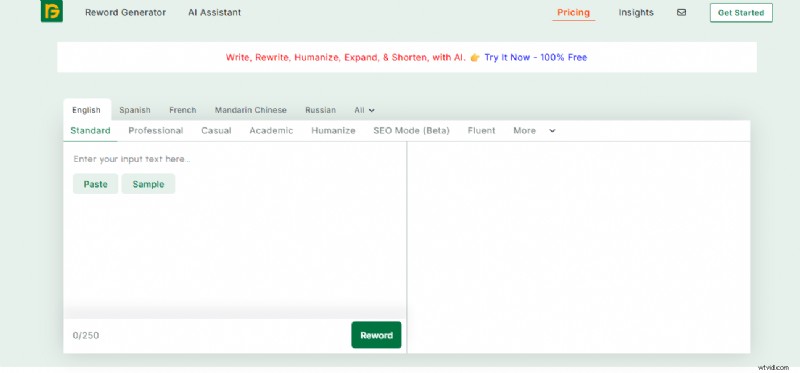Click the Get Started button
This screenshot has height=373, width=800.
pos(741,13)
